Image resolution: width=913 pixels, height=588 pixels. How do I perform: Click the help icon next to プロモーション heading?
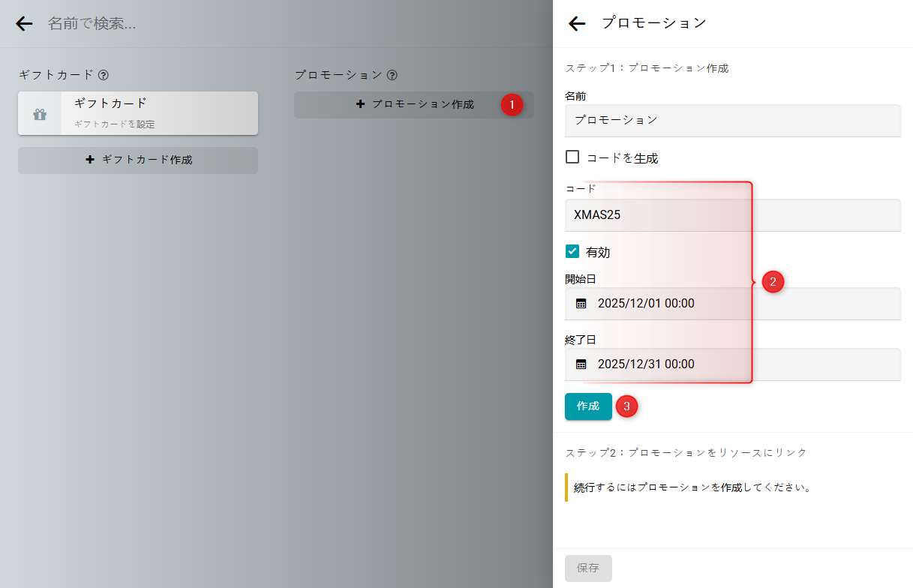(x=392, y=75)
